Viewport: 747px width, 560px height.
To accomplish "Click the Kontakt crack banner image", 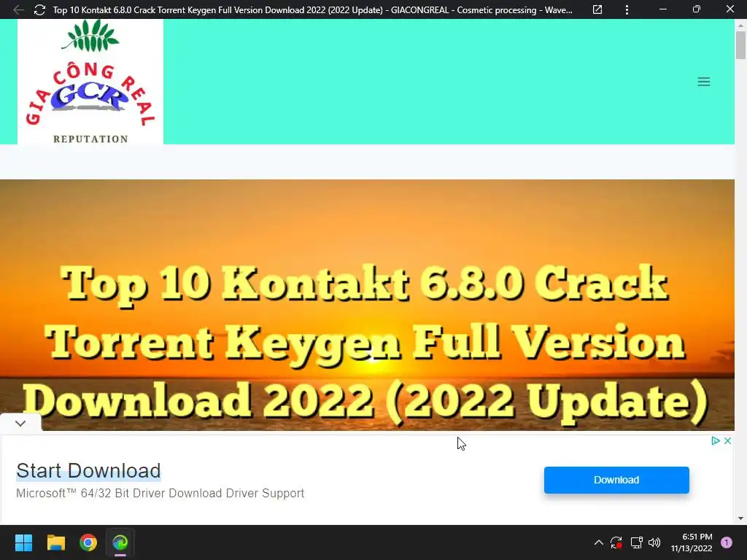I will point(367,305).
